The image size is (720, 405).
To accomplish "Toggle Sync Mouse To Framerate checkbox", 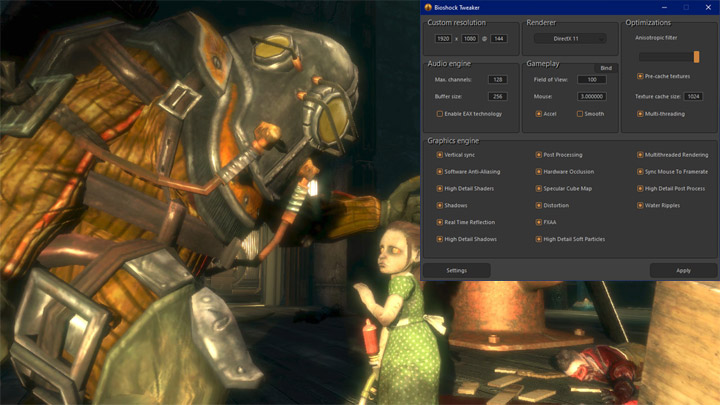I will click(x=640, y=172).
